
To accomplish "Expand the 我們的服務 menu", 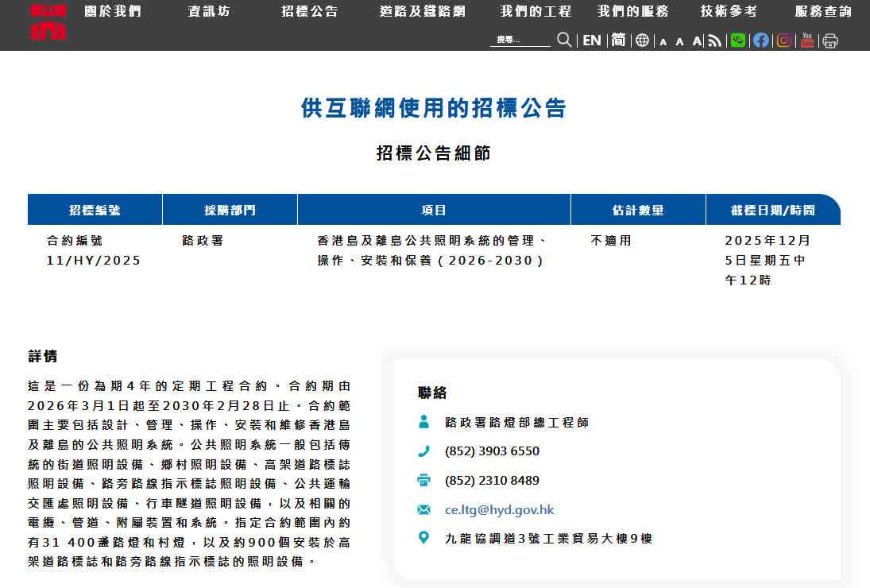I will [632, 11].
